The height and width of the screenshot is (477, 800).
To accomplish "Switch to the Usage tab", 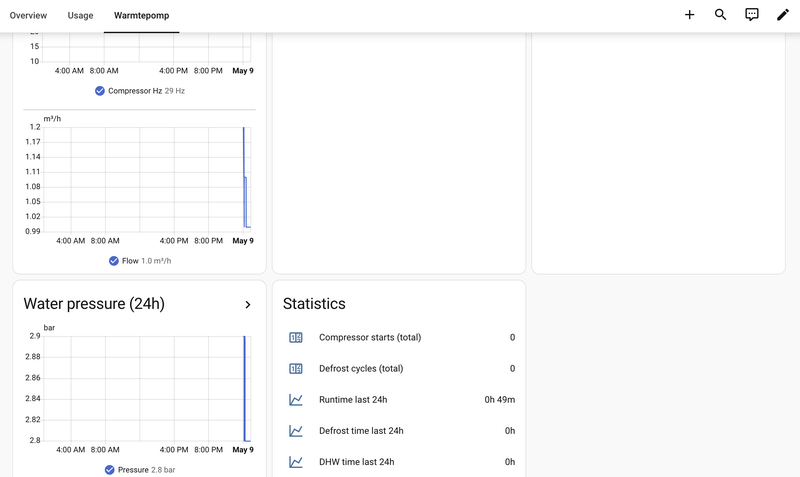I will point(80,15).
